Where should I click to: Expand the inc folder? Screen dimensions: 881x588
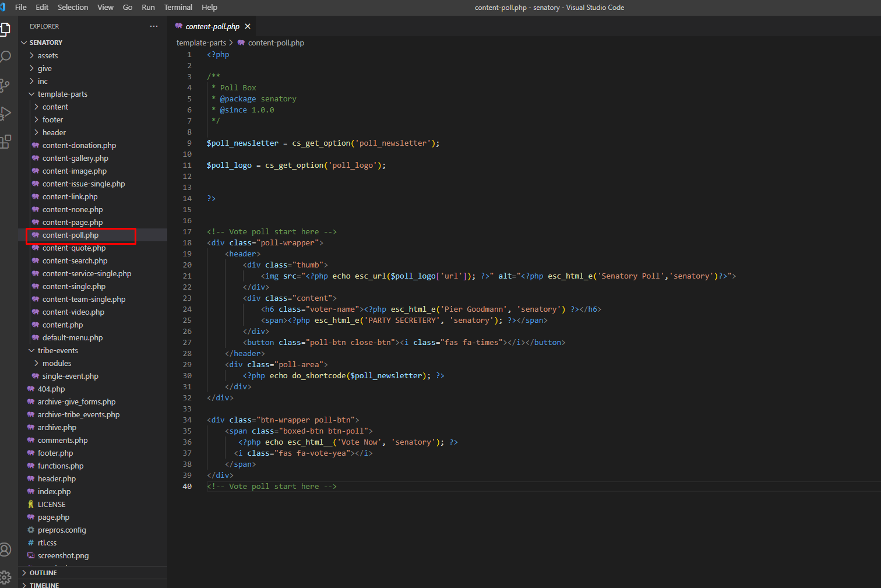tap(93, 81)
